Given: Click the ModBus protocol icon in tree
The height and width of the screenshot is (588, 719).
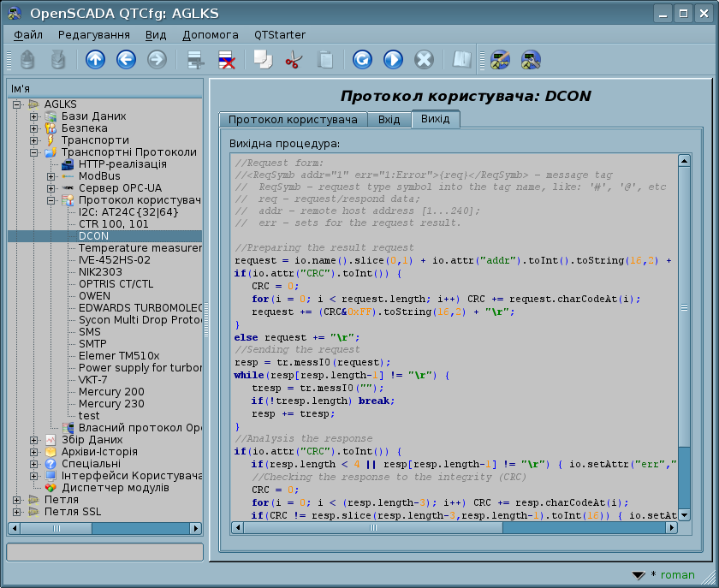Looking at the screenshot, I should coord(68,176).
